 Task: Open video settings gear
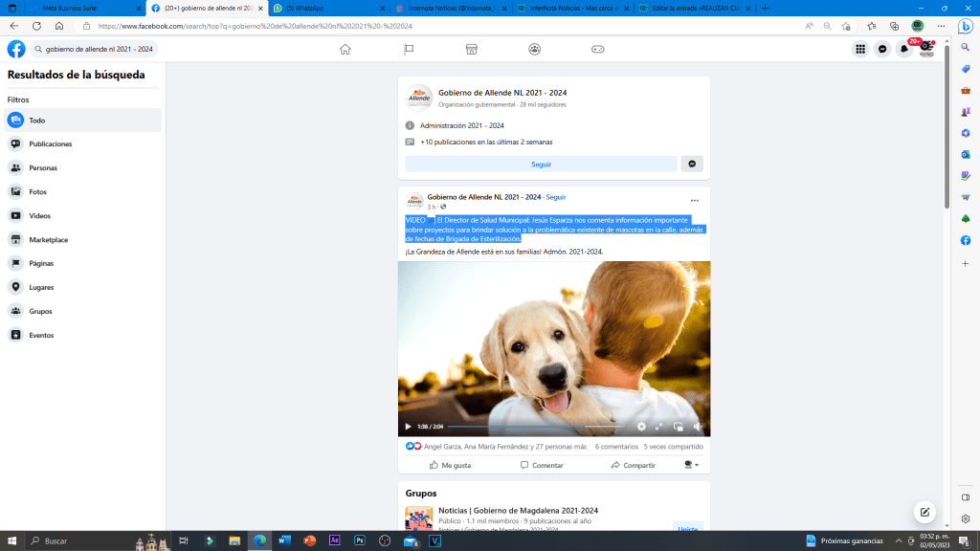(x=641, y=427)
